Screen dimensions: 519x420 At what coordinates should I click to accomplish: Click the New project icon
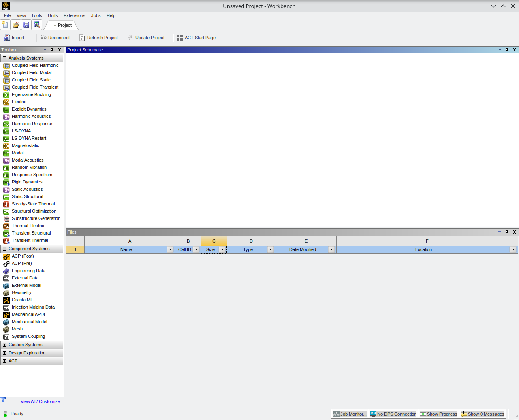point(5,25)
